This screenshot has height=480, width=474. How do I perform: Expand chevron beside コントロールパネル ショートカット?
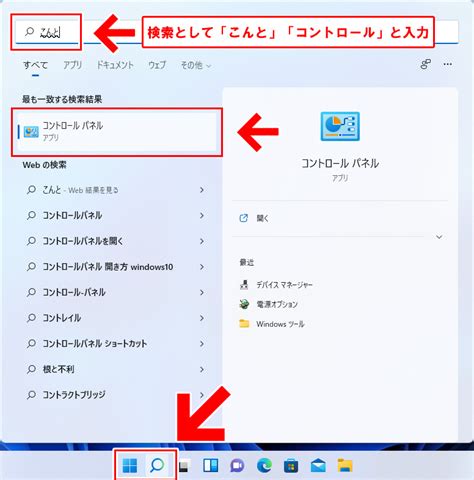click(202, 344)
